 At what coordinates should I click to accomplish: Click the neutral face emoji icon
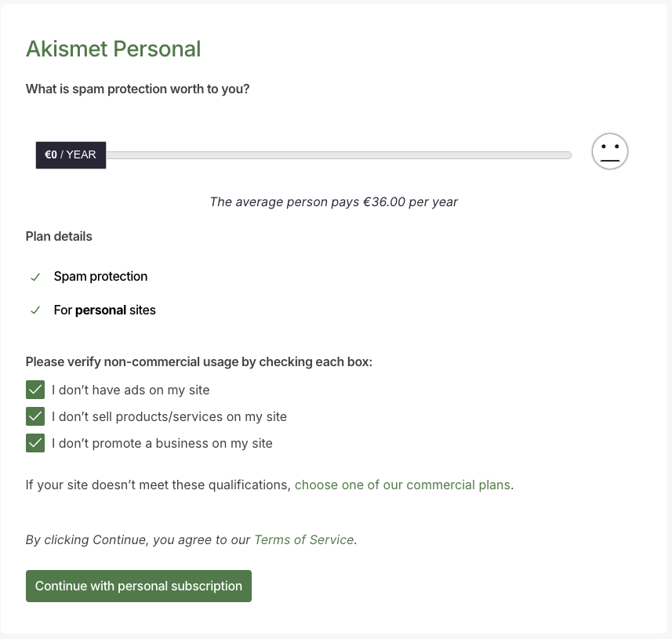(x=610, y=151)
